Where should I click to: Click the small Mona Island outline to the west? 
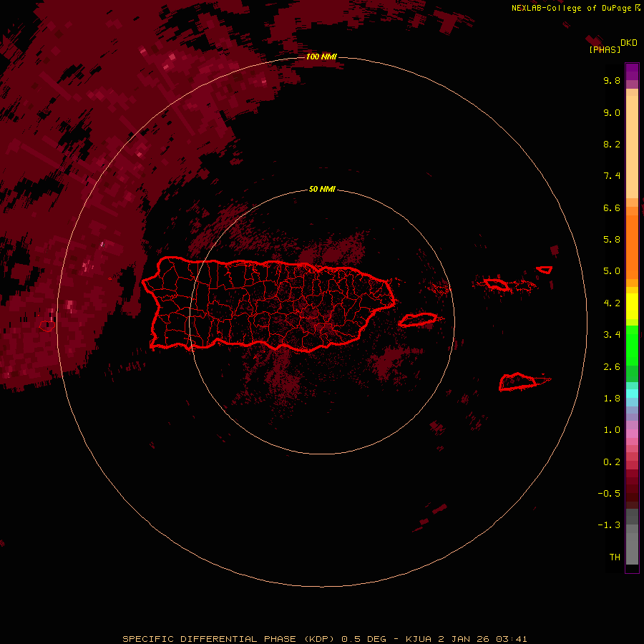pos(47,326)
